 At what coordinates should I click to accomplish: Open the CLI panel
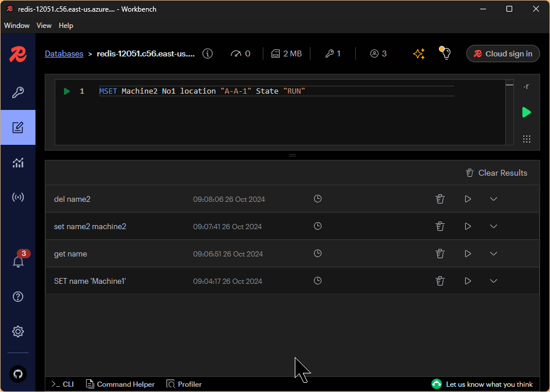(x=62, y=384)
